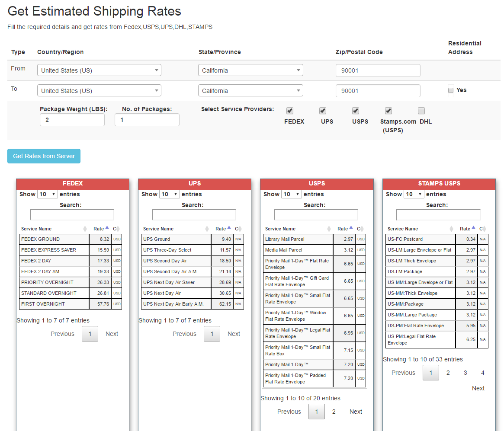The width and height of the screenshot is (504, 431).
Task: Change STAMPS USPS show entries count
Action: point(414,194)
